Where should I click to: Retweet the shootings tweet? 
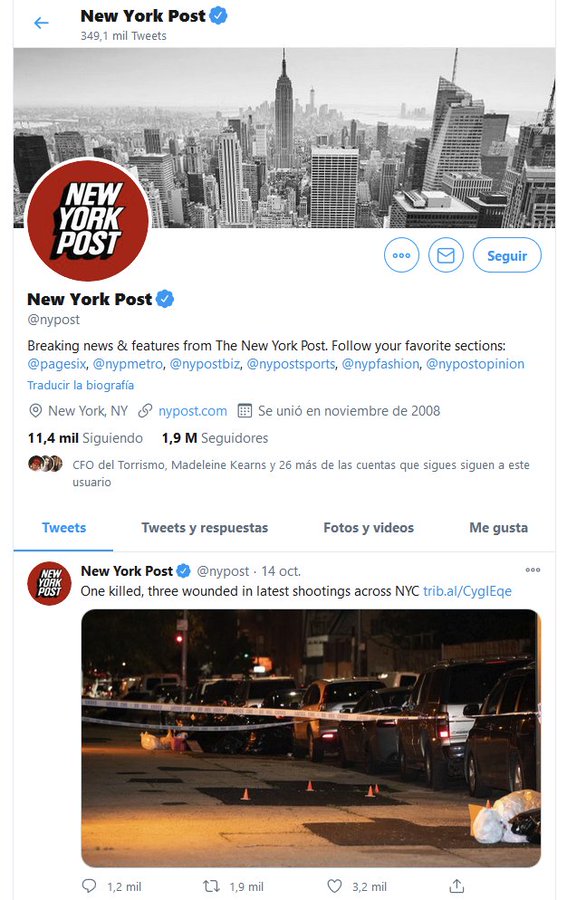coord(211,886)
